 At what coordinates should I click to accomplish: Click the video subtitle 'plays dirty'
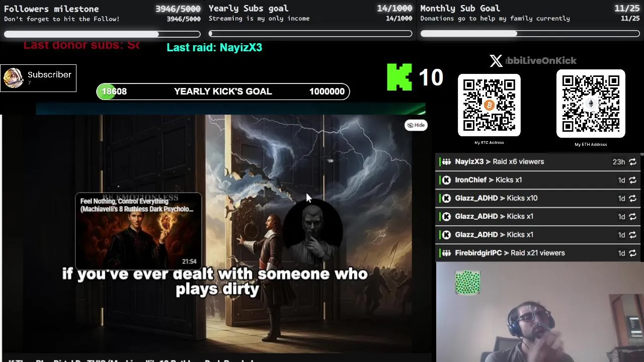217,289
